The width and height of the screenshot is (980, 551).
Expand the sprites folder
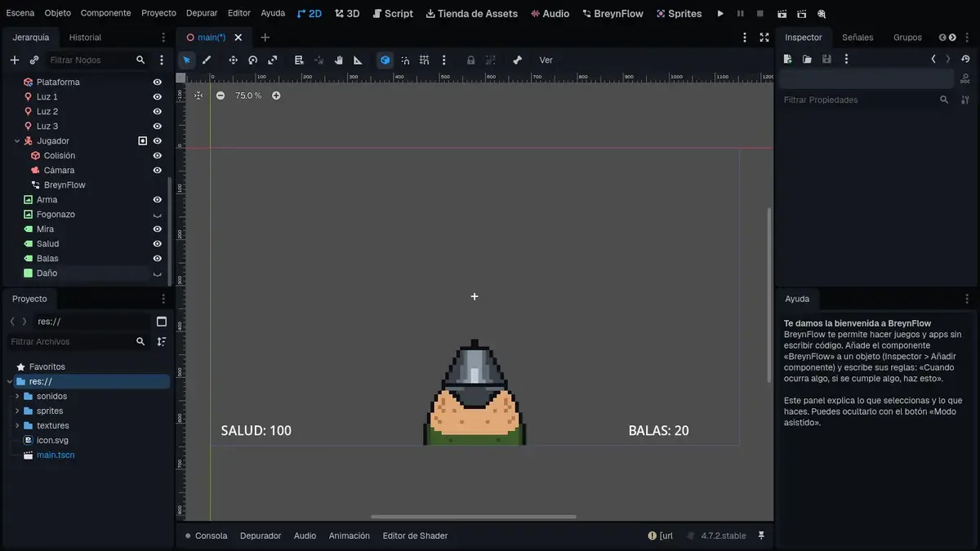(x=17, y=411)
